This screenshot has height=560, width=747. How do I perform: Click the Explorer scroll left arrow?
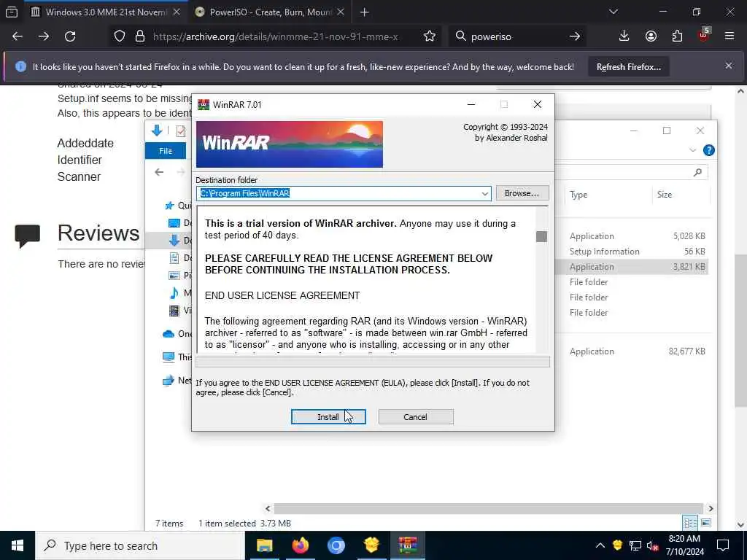[x=268, y=508]
